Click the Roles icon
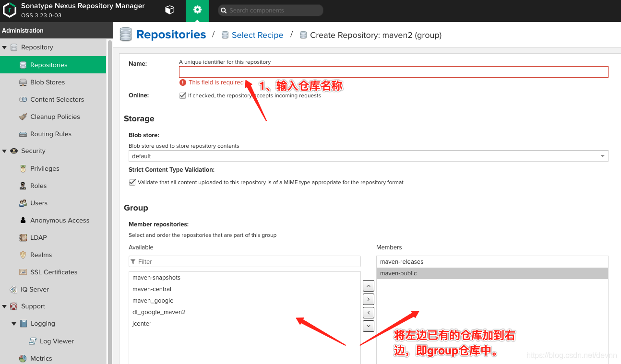Image resolution: width=621 pixels, height=364 pixels. [23, 186]
